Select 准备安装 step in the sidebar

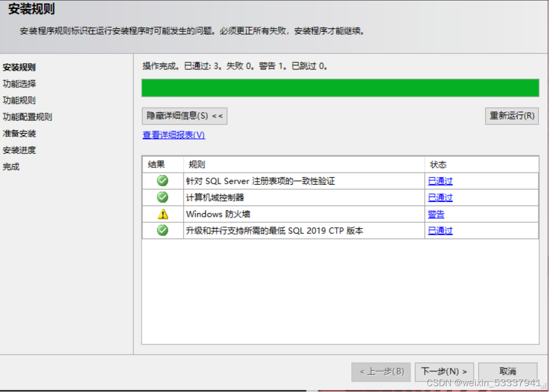pyautogui.click(x=19, y=133)
